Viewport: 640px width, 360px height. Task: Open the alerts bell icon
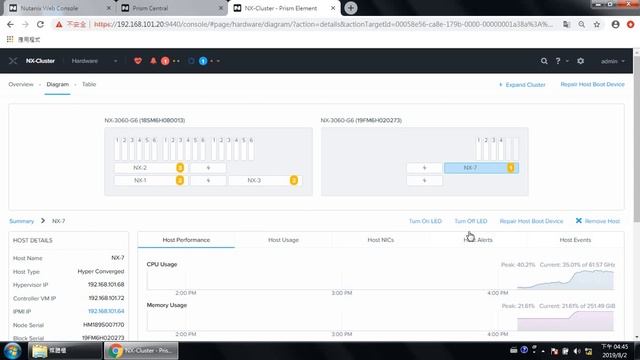coord(153,61)
